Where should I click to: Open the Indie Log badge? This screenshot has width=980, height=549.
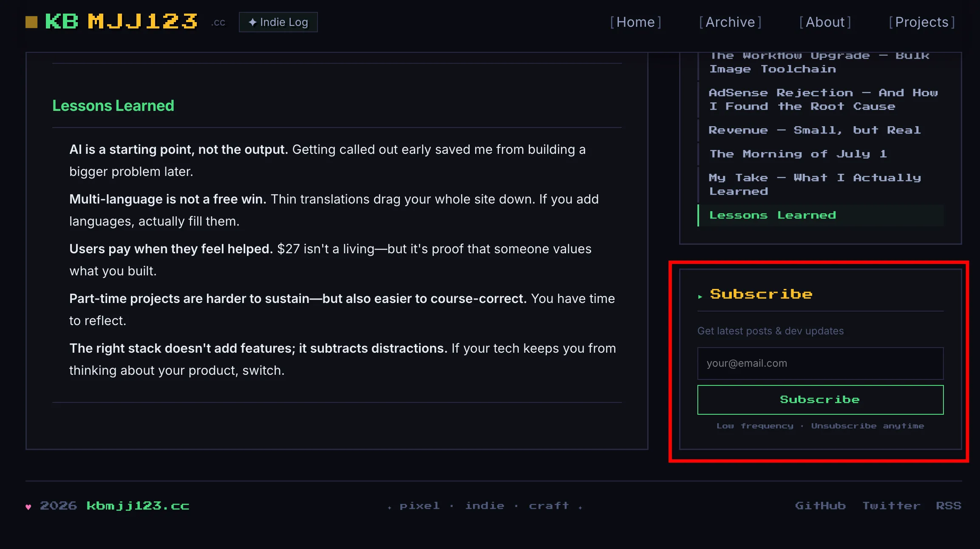click(278, 22)
